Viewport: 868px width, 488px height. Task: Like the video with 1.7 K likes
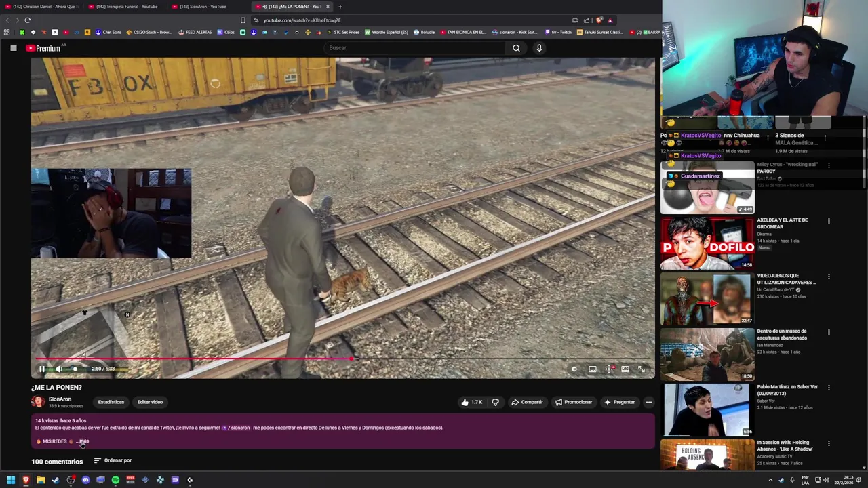click(x=472, y=402)
